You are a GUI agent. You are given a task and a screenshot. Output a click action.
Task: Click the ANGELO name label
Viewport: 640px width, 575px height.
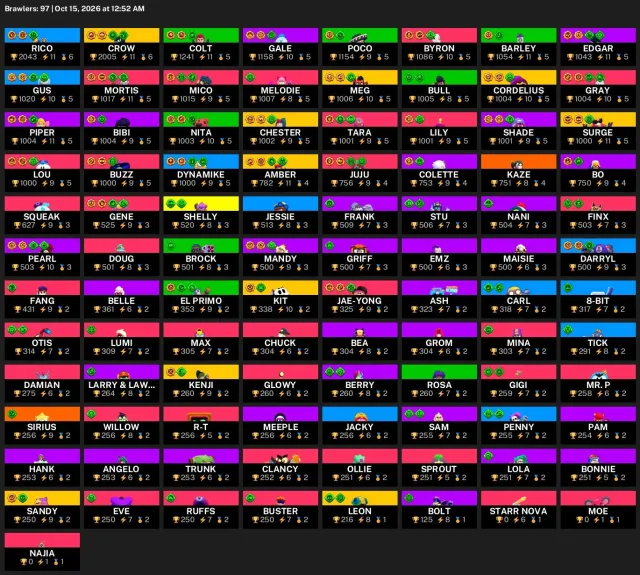point(121,469)
